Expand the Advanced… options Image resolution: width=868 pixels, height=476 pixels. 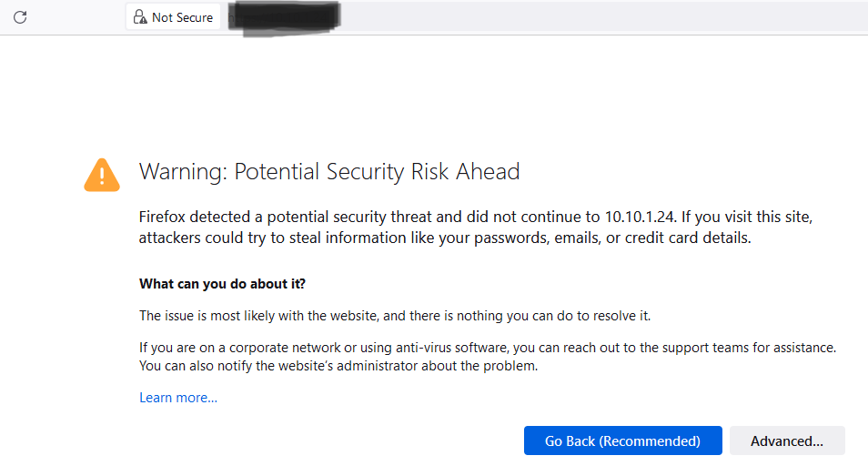787,441
